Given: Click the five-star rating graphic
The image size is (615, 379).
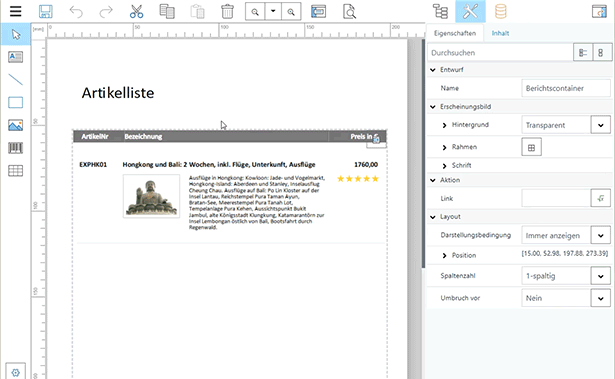Looking at the screenshot, I should (x=358, y=179).
